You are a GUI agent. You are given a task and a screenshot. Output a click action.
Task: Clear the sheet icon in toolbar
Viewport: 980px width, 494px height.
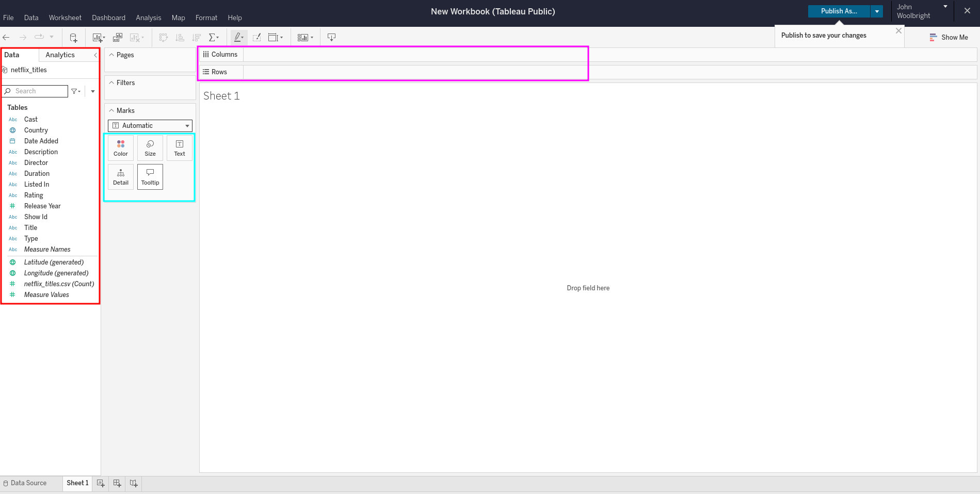coord(135,37)
